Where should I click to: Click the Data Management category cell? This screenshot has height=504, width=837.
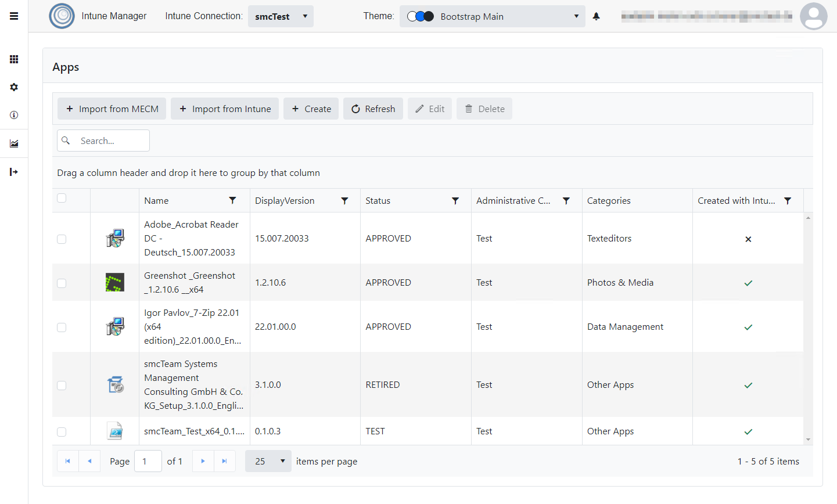click(637, 326)
